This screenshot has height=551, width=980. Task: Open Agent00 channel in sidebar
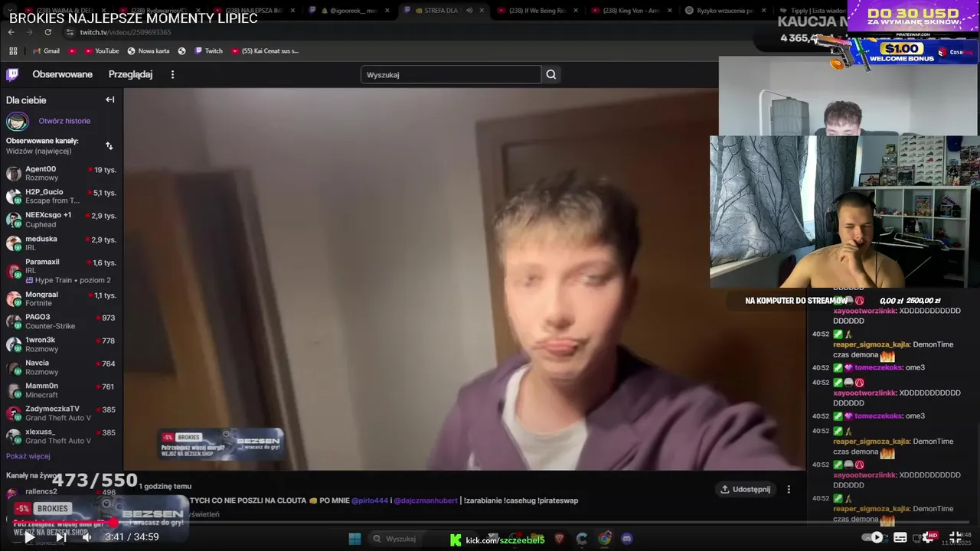(61, 174)
